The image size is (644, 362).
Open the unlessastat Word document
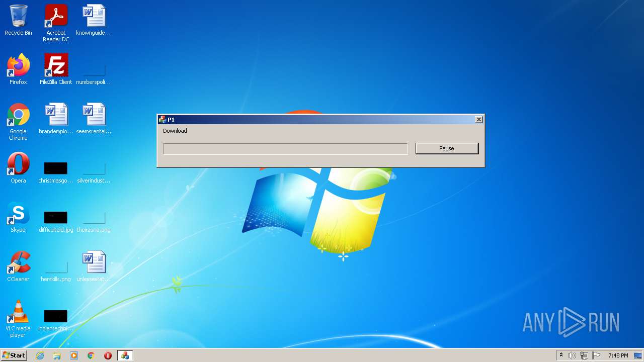point(94,266)
